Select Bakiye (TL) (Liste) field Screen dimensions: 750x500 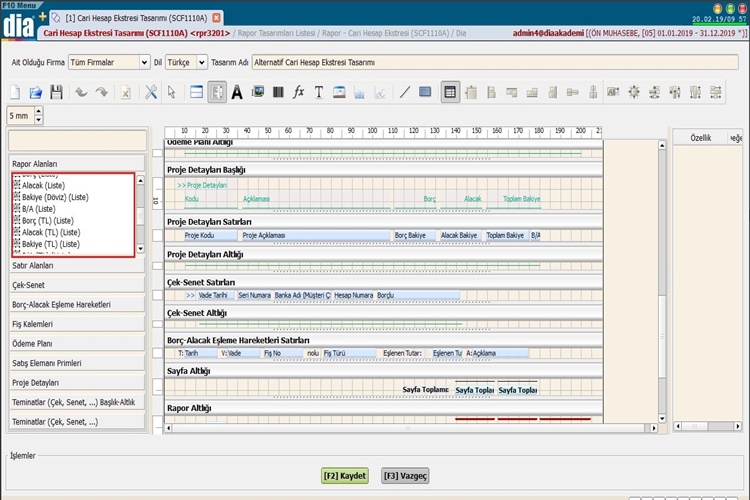(x=51, y=244)
